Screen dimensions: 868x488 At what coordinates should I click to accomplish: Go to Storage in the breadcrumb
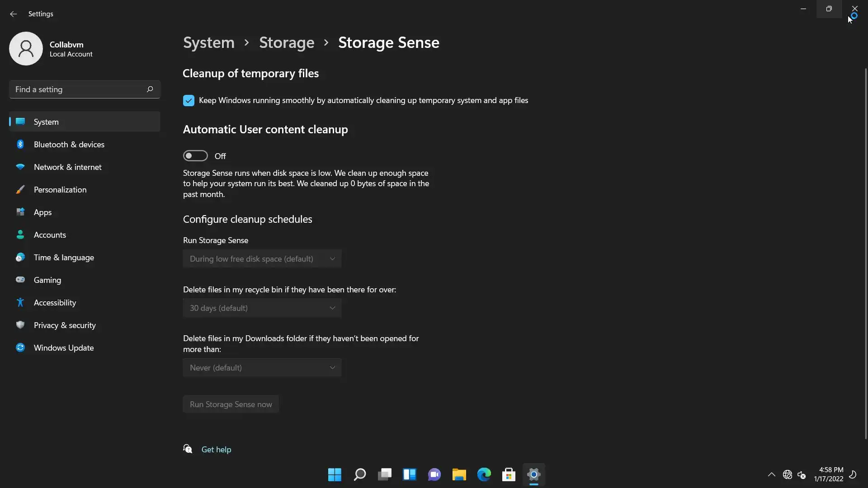tap(286, 42)
